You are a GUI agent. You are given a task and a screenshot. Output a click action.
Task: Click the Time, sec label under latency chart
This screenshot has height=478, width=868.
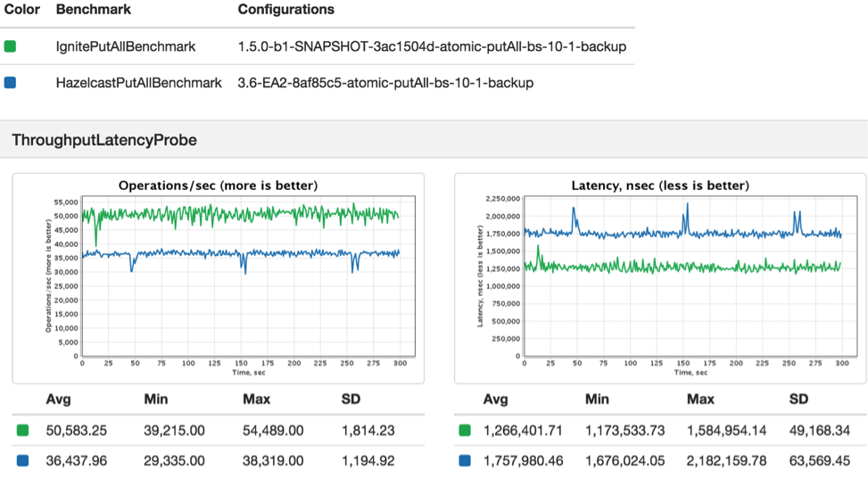point(690,373)
